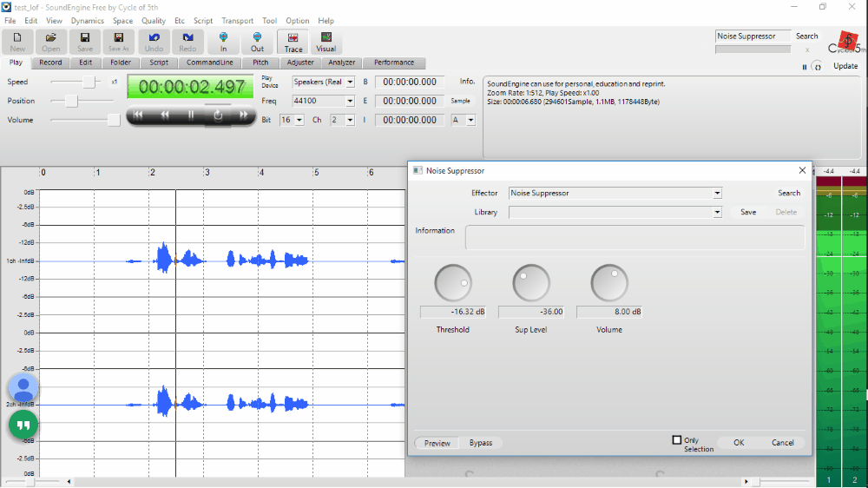Click OK in the Noise Suppressor dialog

pyautogui.click(x=739, y=443)
